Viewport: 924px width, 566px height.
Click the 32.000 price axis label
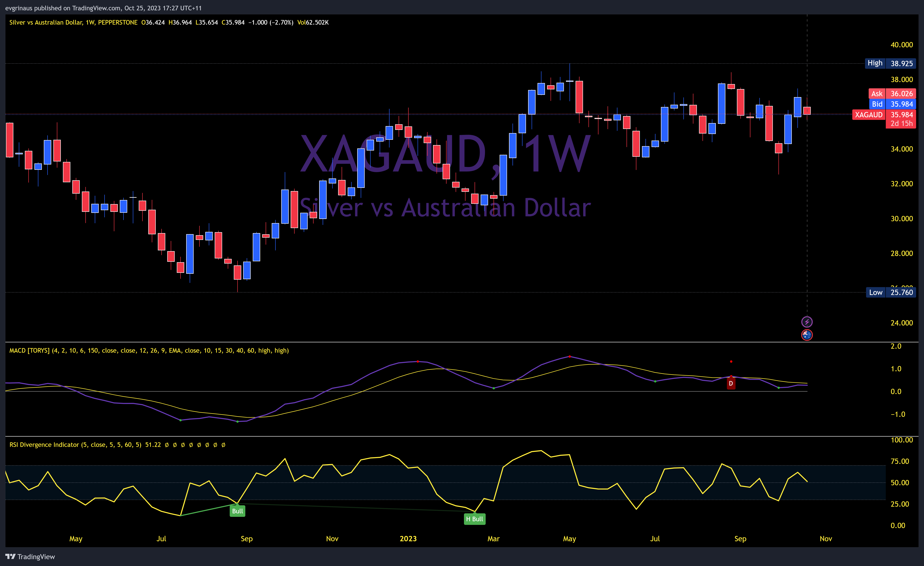tap(902, 184)
